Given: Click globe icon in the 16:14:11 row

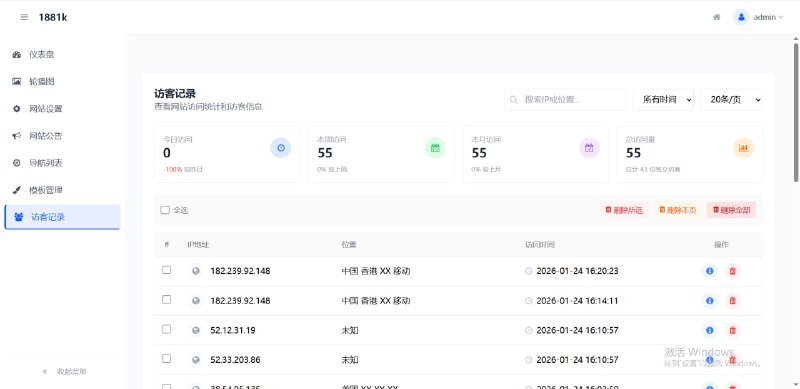Looking at the screenshot, I should tap(195, 301).
